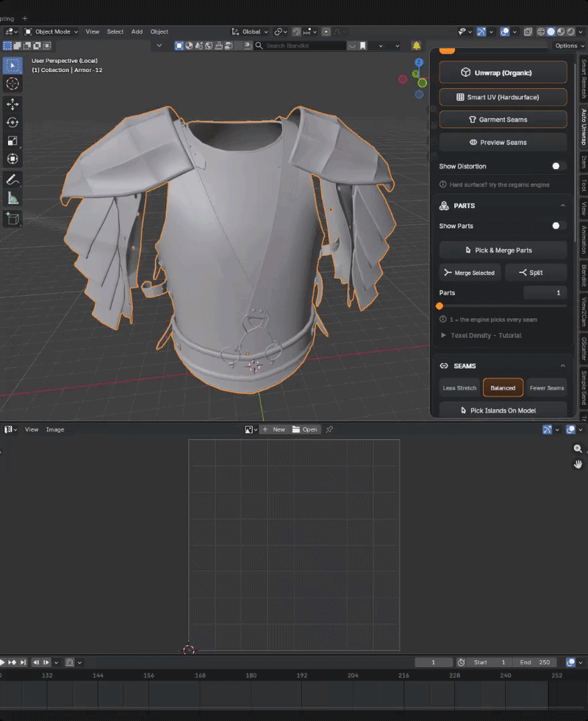Screen dimensions: 588x721
Task: Open the Add menu
Action: pyautogui.click(x=137, y=32)
